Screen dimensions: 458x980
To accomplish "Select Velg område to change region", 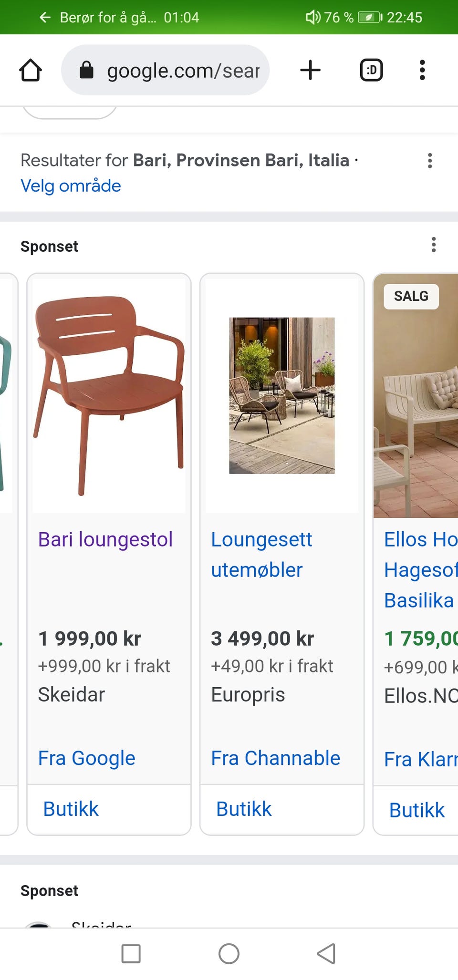I will [x=71, y=186].
